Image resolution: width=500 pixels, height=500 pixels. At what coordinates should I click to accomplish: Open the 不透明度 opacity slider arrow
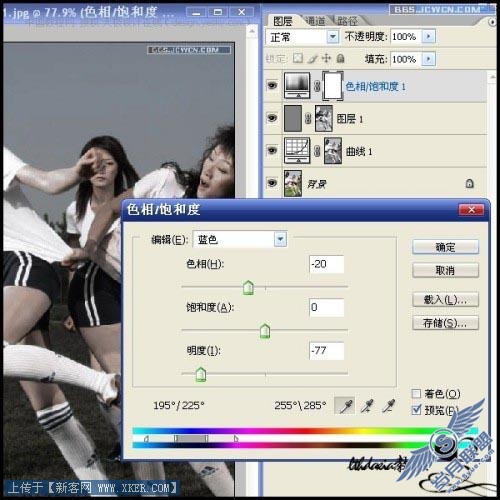pos(429,36)
